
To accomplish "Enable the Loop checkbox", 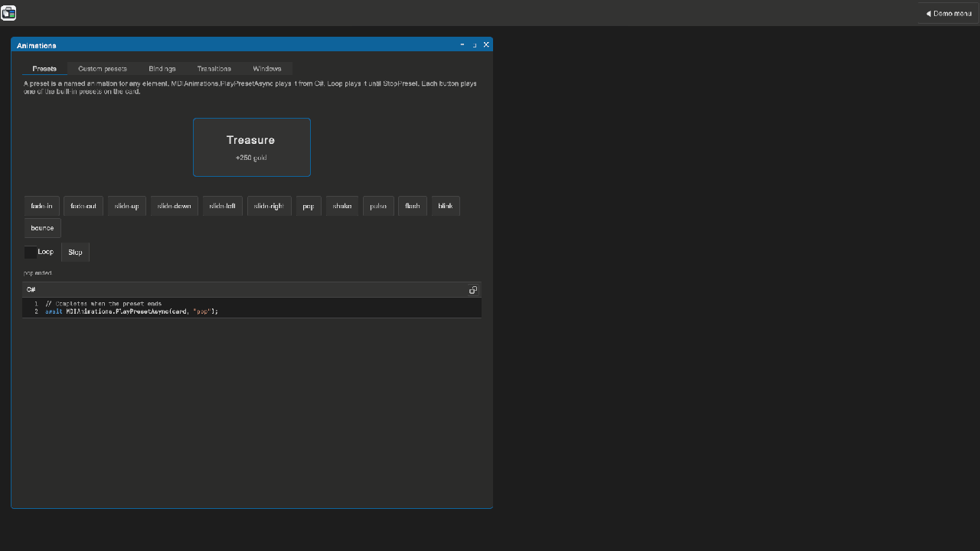I will coord(31,252).
